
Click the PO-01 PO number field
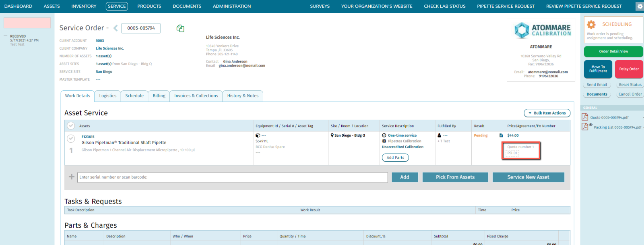pyautogui.click(x=512, y=153)
